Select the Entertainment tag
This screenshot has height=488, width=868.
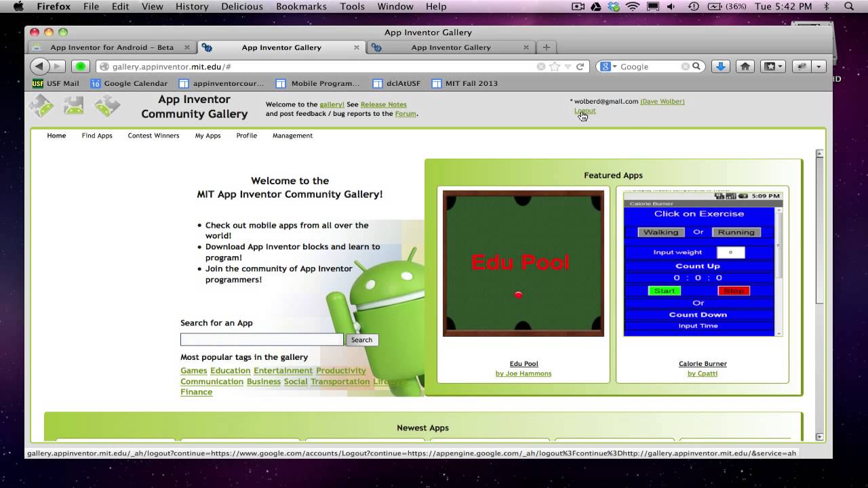click(283, 371)
